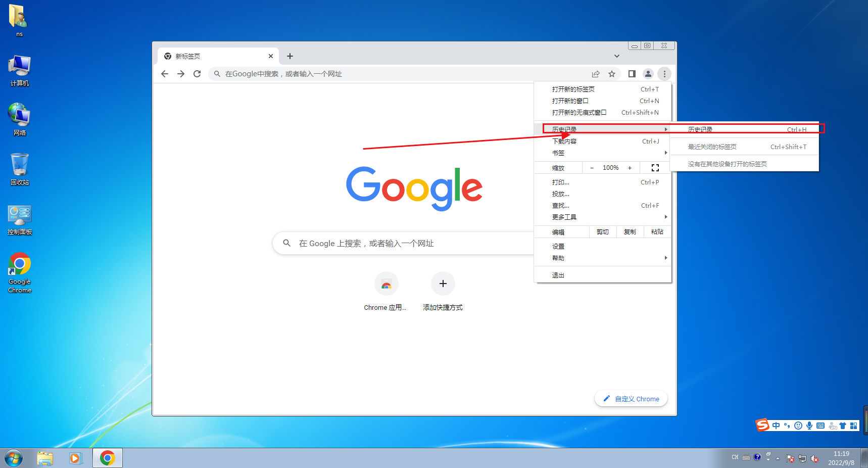Select the 控制面板 desktop icon
The width and height of the screenshot is (868, 468).
pos(19,219)
